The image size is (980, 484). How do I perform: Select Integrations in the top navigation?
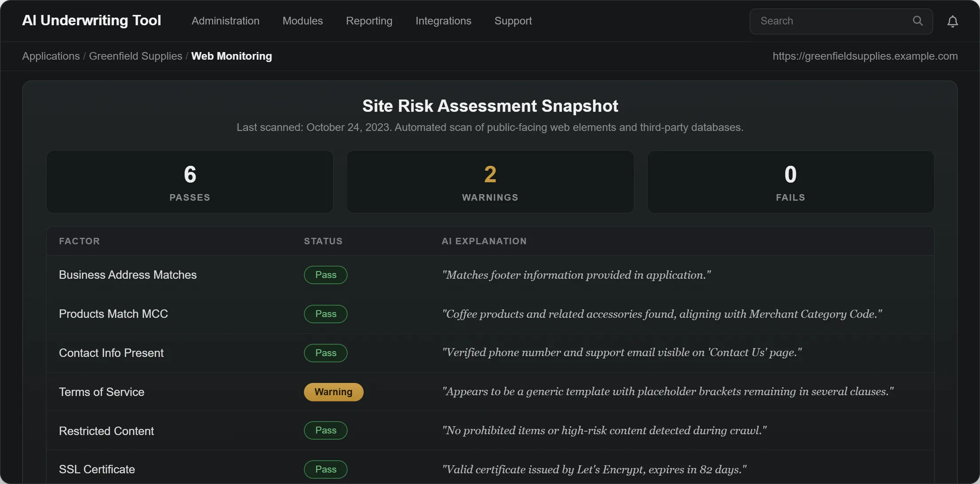[x=443, y=21]
